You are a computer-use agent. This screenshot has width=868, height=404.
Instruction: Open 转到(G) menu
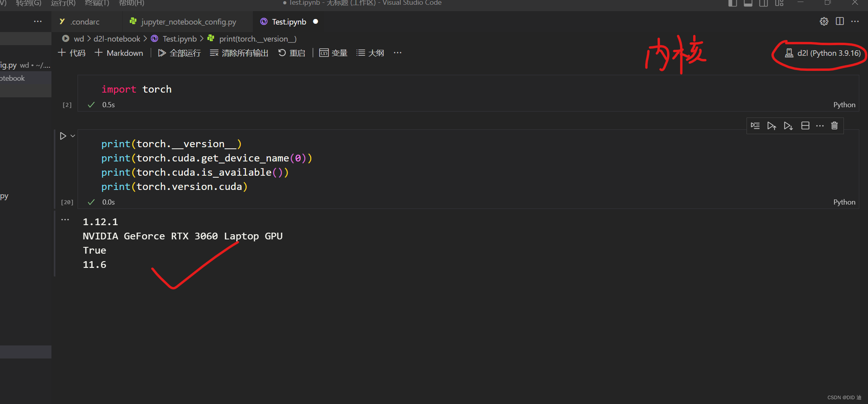28,3
